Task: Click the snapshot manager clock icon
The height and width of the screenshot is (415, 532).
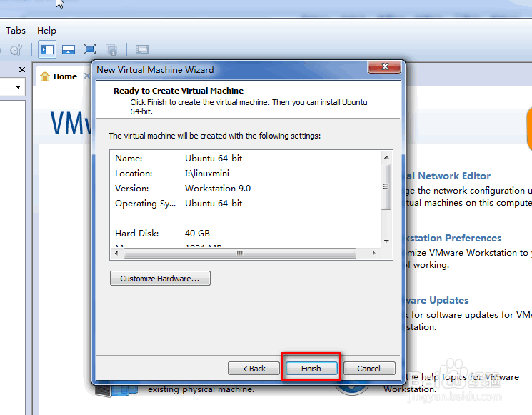Action: (16, 50)
